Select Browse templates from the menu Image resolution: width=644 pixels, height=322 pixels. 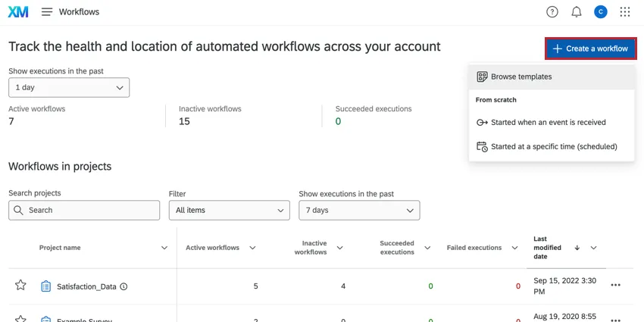[521, 77]
